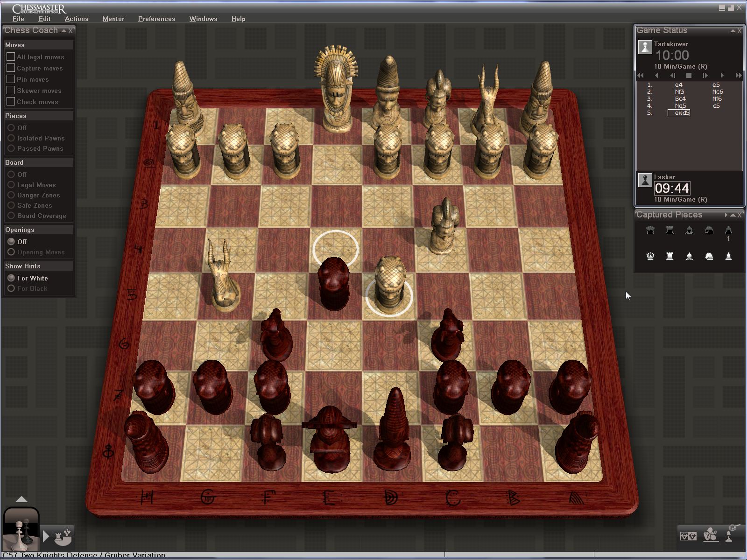Tick the Skewer moves checkbox
The height and width of the screenshot is (560, 747).
pyautogui.click(x=11, y=90)
